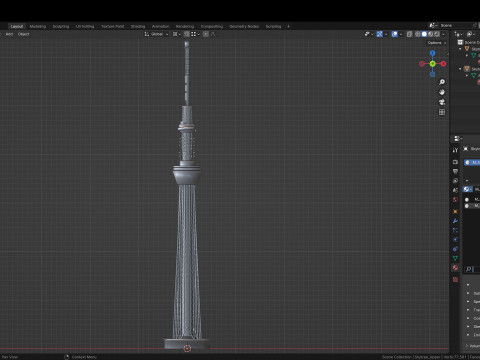
Task: Open the Material properties tab
Action: coord(455,267)
